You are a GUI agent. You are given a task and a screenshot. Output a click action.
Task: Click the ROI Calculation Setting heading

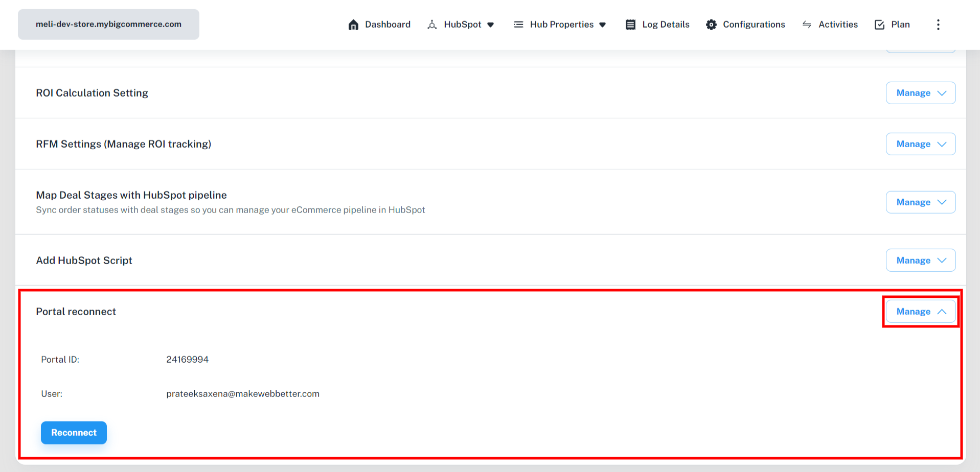pos(92,93)
